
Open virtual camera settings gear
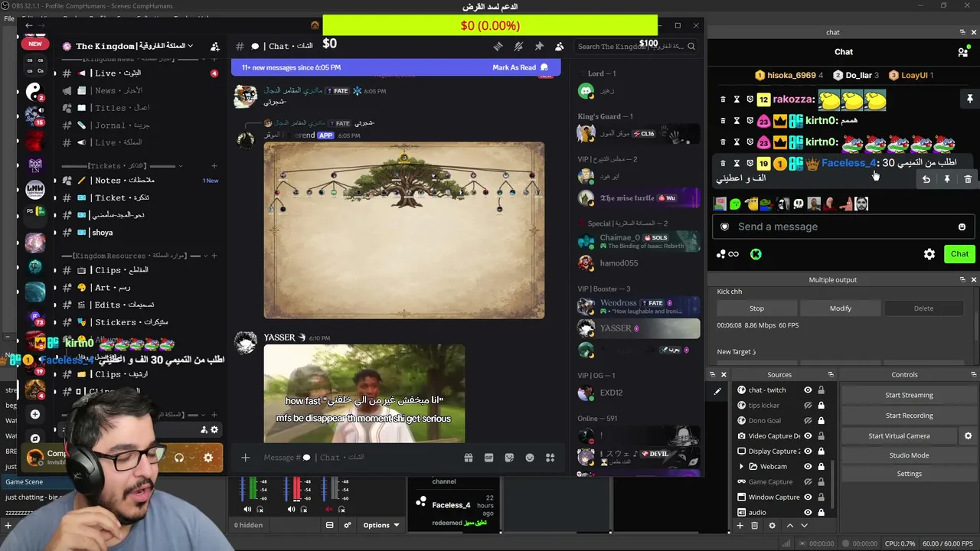coord(968,436)
